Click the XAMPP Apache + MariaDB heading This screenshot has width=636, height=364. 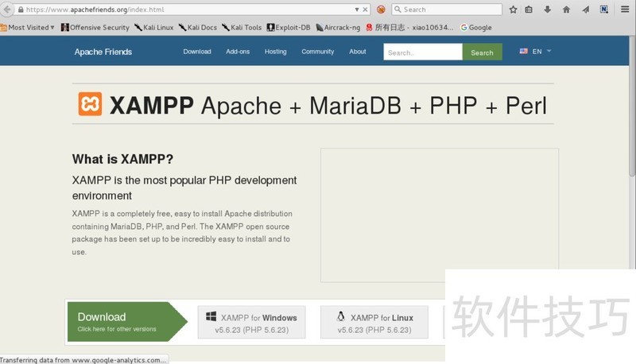click(x=328, y=106)
